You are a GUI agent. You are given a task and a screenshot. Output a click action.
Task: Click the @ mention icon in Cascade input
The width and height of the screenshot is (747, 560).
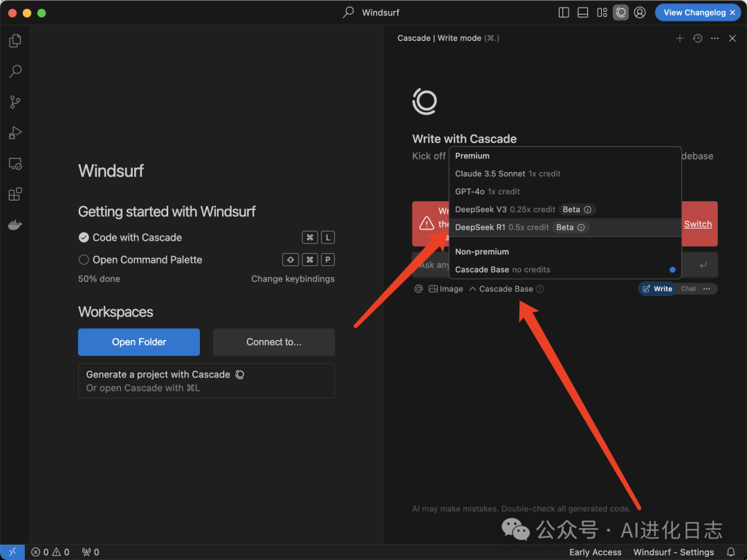click(418, 288)
